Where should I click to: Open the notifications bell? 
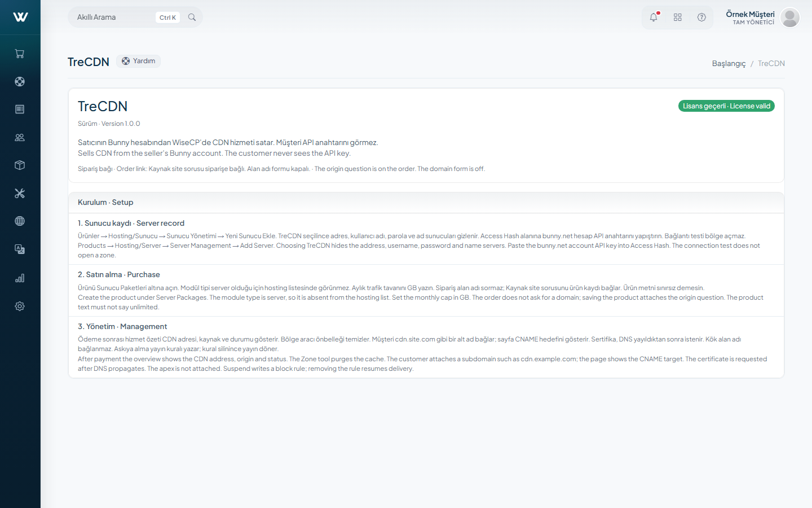click(x=654, y=17)
